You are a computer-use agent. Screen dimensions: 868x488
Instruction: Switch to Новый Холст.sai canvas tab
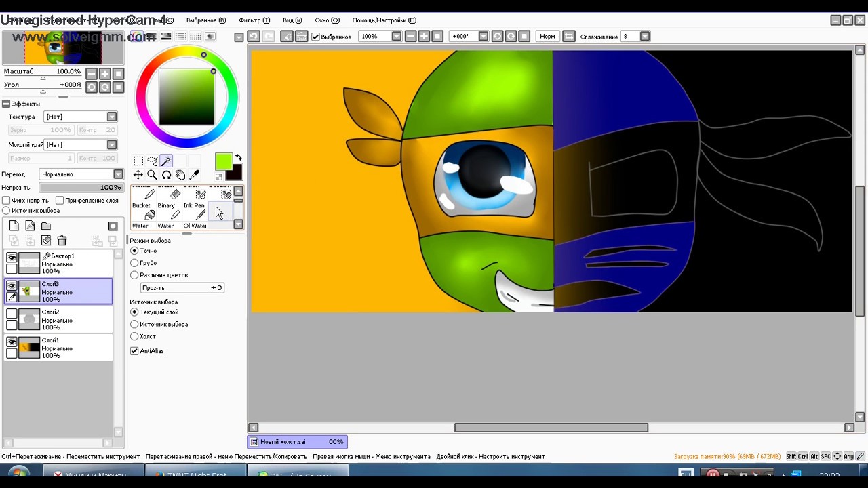(x=298, y=442)
